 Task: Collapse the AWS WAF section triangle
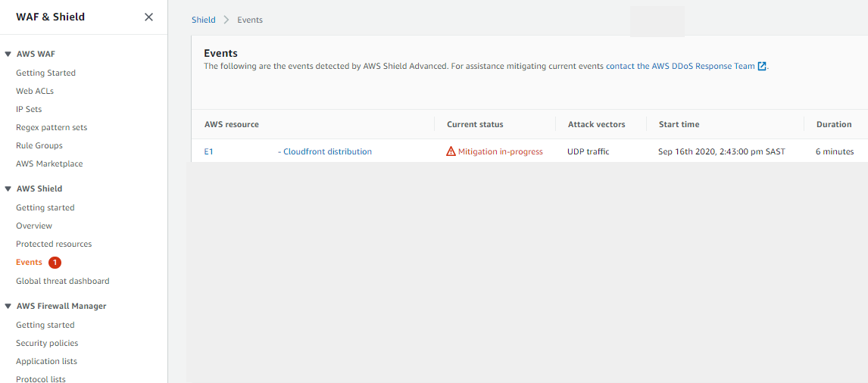tap(8, 54)
